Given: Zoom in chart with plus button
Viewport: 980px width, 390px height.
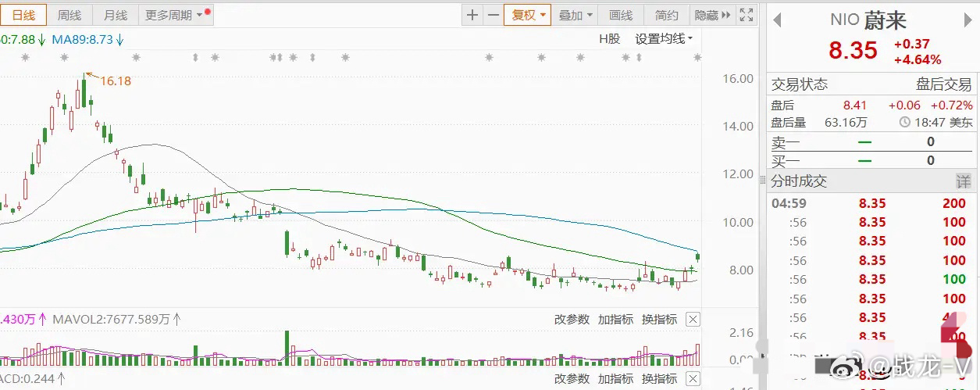Looking at the screenshot, I should tap(472, 15).
